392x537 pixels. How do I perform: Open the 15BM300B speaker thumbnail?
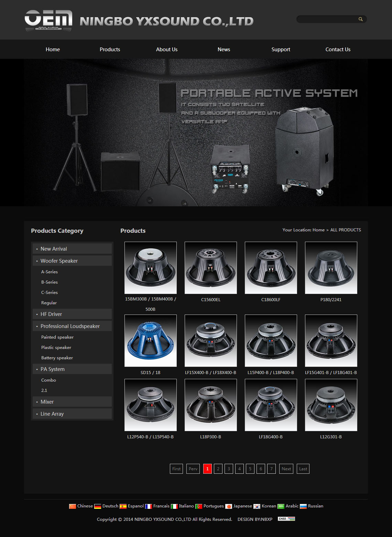coord(151,268)
